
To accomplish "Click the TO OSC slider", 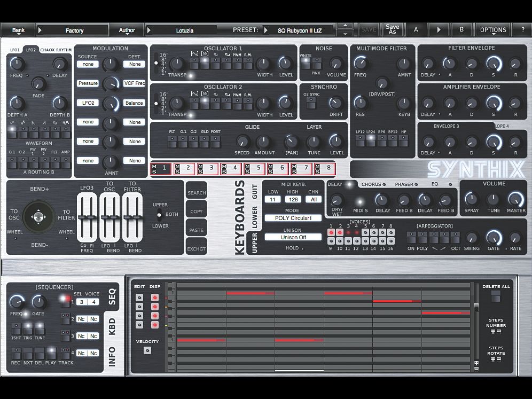I will 109,217.
